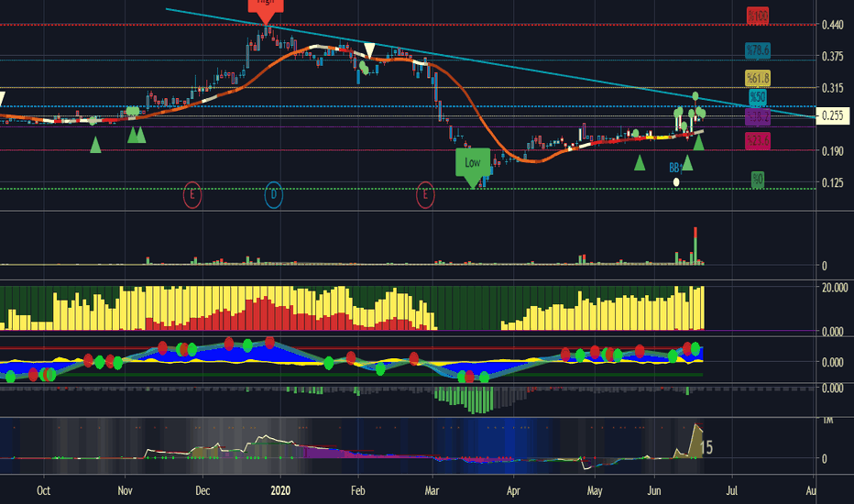
Task: Click the white dot below the BB label
Action: pos(676,182)
